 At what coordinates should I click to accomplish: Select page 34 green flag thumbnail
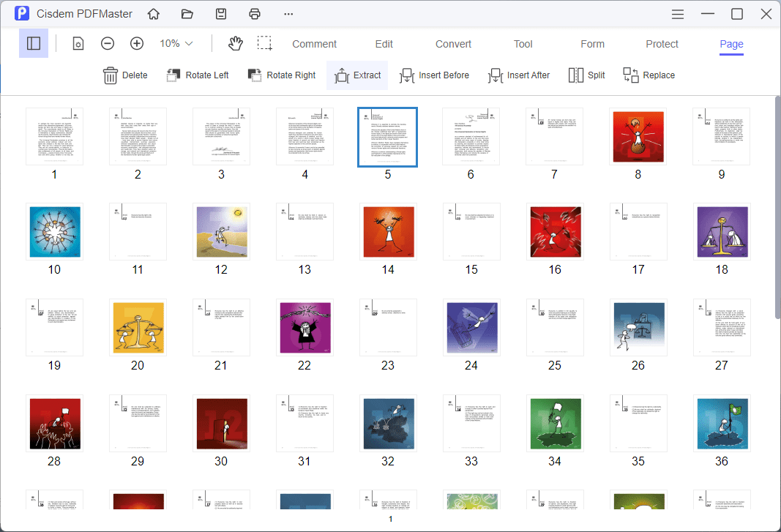pyautogui.click(x=556, y=424)
